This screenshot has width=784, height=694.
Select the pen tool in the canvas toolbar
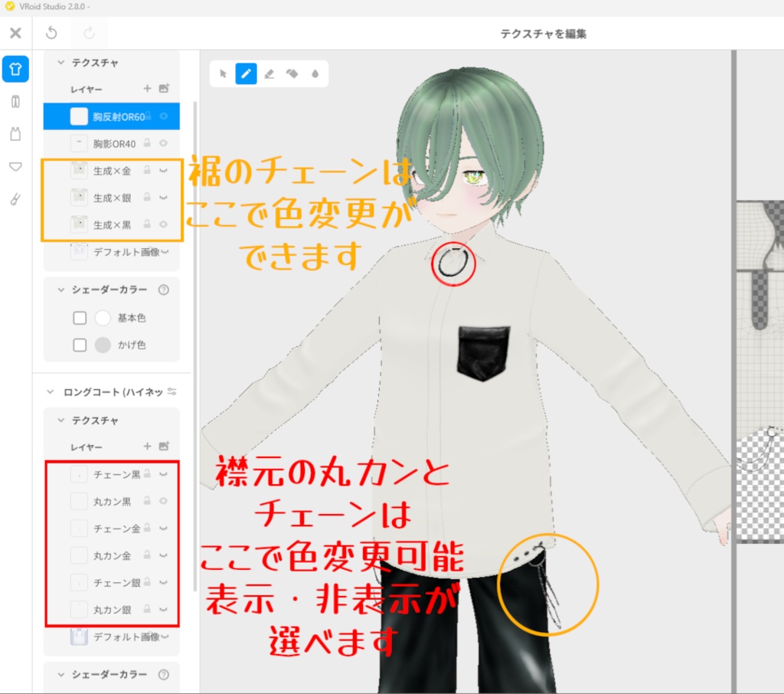[x=247, y=74]
